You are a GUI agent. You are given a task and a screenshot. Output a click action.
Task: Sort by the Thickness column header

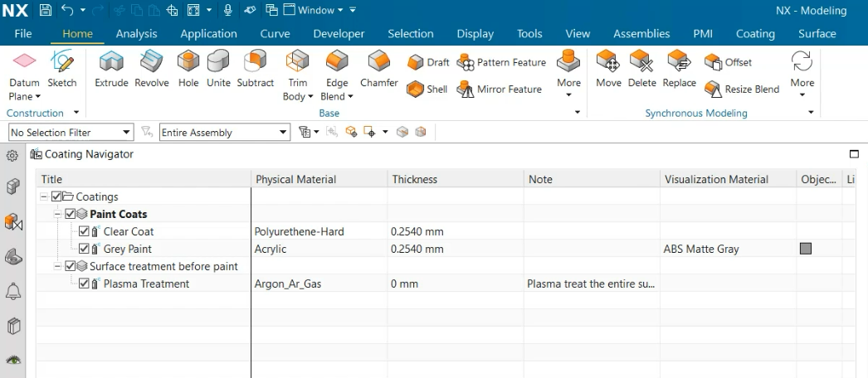tap(414, 179)
